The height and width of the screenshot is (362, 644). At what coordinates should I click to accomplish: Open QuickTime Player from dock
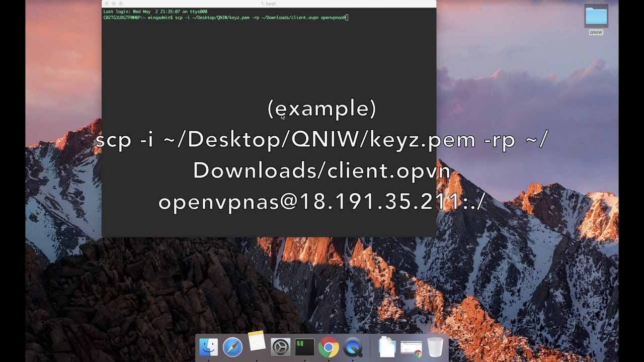(x=353, y=347)
